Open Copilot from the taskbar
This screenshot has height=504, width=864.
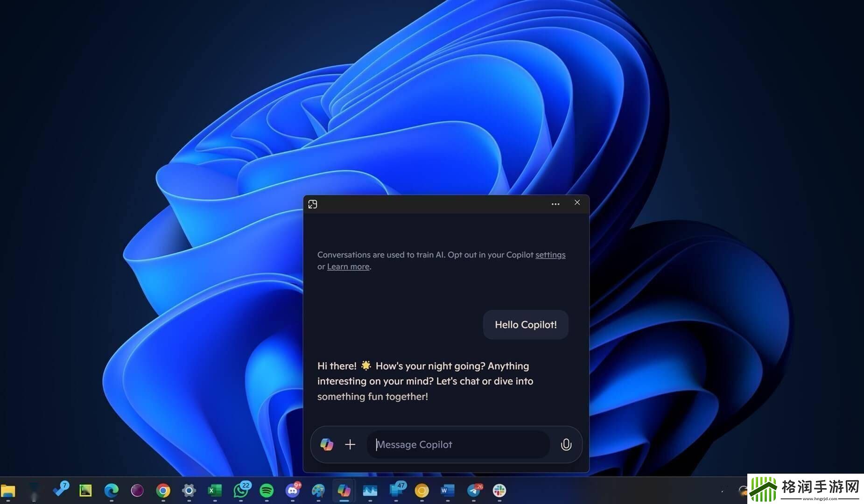(344, 491)
